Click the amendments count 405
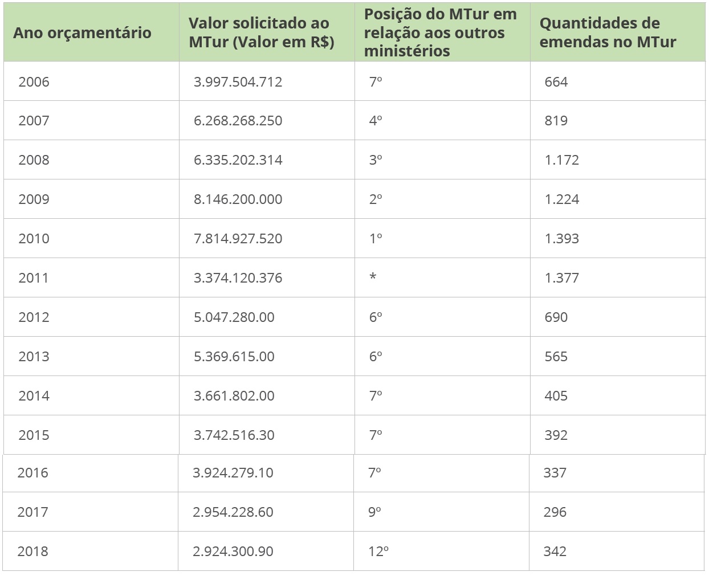 tap(556, 396)
